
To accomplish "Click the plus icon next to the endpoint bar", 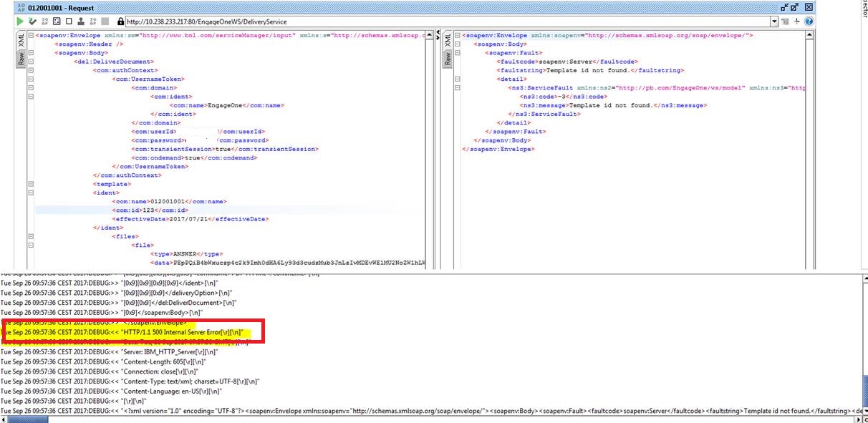I will [x=797, y=21].
